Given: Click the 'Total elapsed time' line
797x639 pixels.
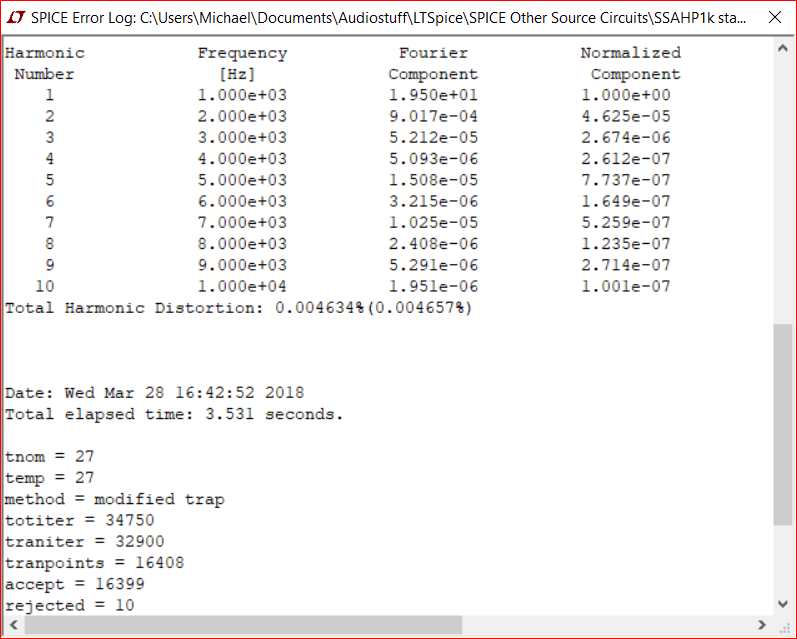Looking at the screenshot, I should [x=174, y=414].
